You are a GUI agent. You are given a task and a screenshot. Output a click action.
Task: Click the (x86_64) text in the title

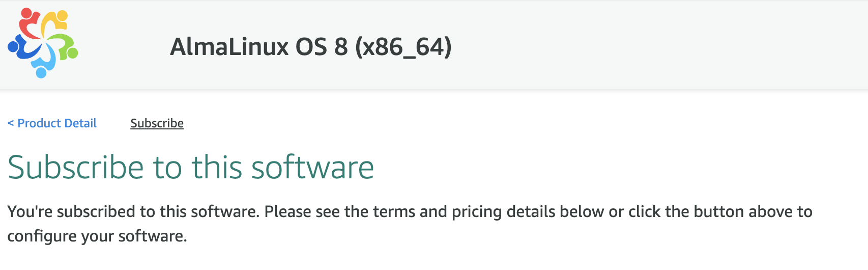pyautogui.click(x=403, y=47)
